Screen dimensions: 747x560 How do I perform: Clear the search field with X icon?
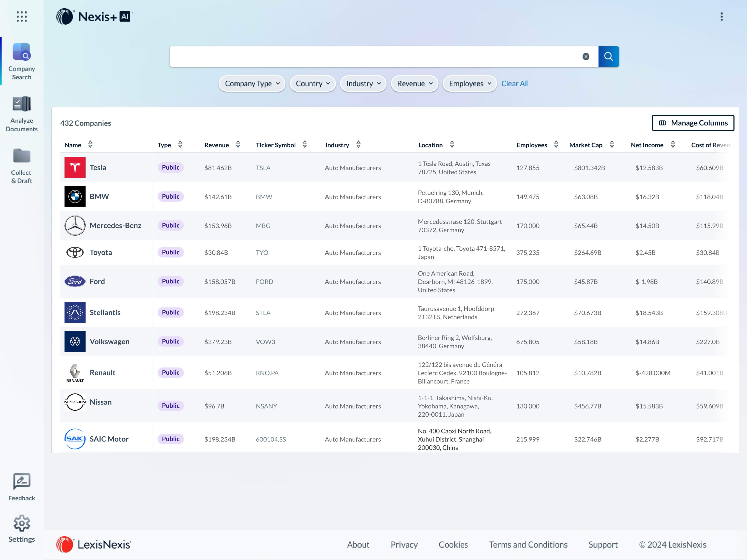[x=585, y=56]
